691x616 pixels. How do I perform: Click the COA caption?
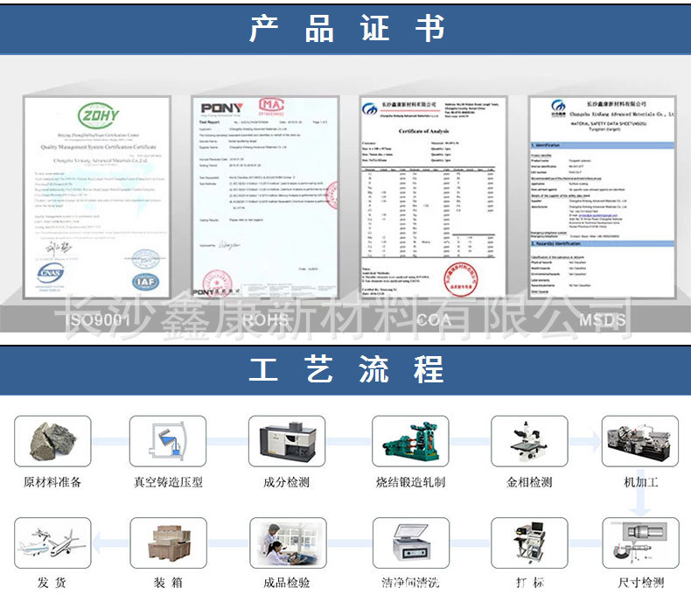(x=434, y=320)
